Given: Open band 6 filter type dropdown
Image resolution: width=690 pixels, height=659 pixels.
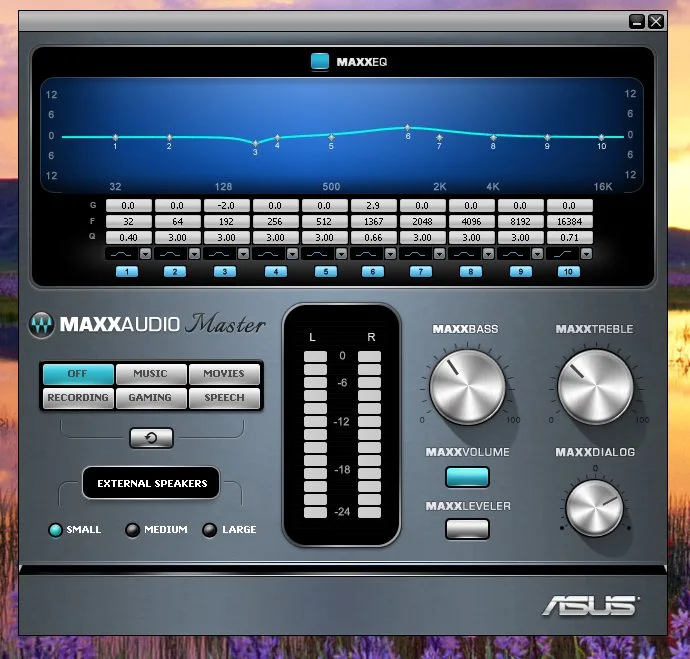Looking at the screenshot, I should (x=390, y=253).
